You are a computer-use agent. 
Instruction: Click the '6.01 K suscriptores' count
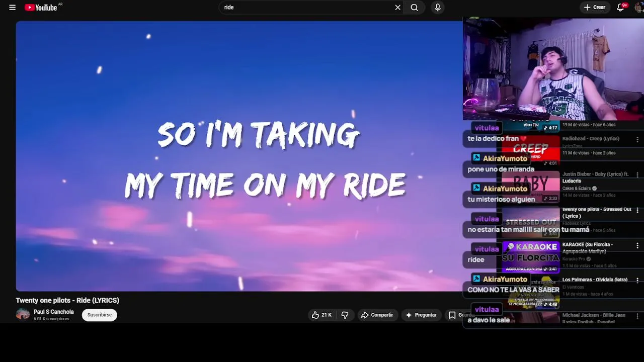[51, 319]
